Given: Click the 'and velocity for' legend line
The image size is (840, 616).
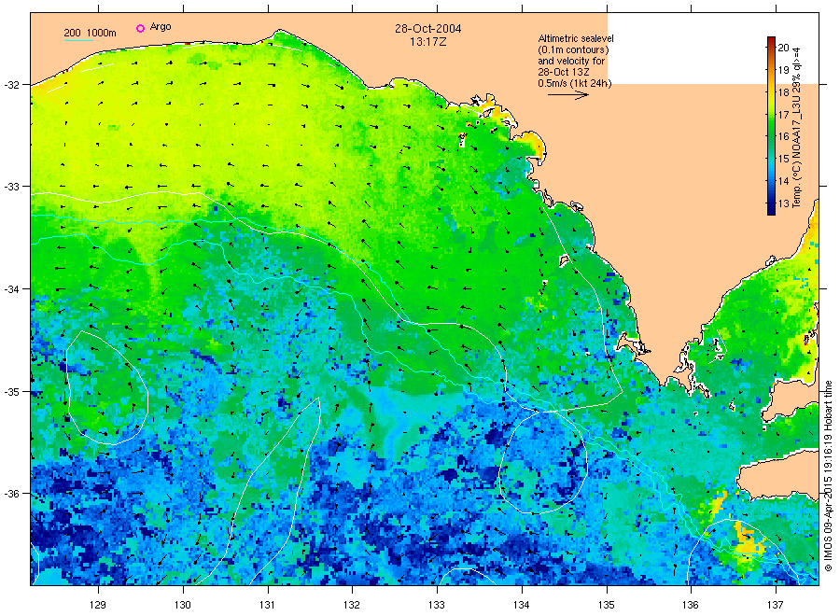Looking at the screenshot, I should pos(571,61).
